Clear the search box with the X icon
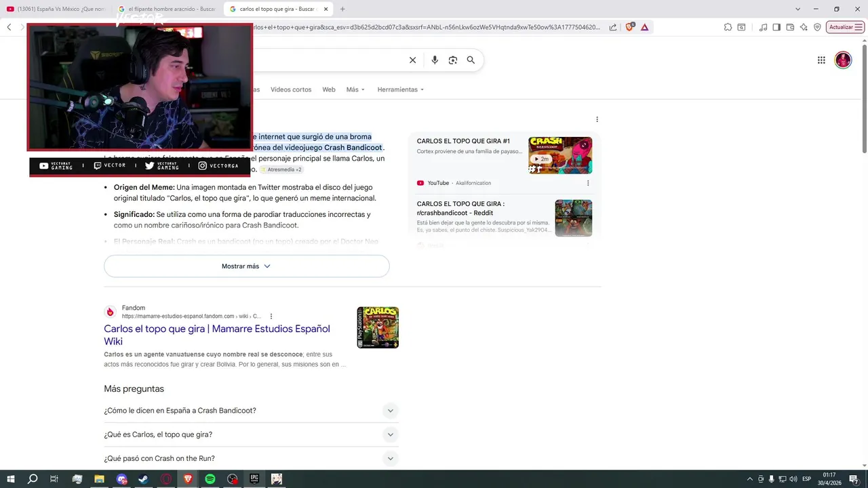Image resolution: width=868 pixels, height=488 pixels. pos(412,60)
